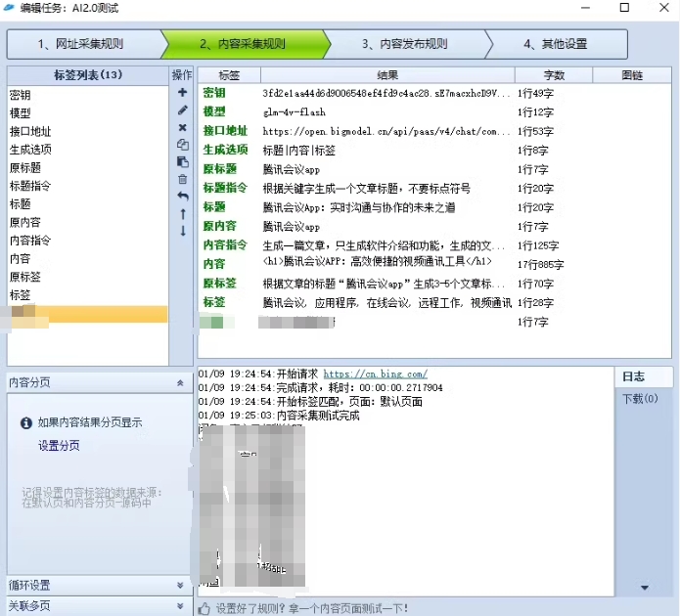The image size is (680, 616).
Task: Click 腾讯会议app in 原标题 row
Action: click(291, 169)
